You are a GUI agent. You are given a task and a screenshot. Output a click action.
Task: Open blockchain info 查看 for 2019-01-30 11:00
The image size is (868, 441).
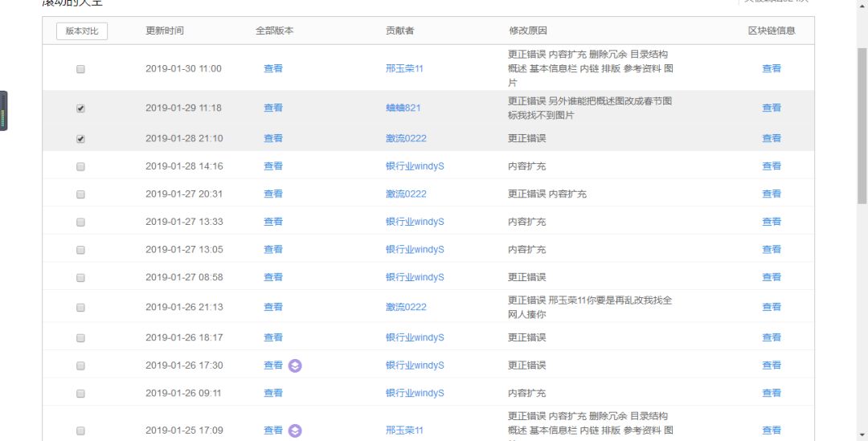pyautogui.click(x=771, y=68)
